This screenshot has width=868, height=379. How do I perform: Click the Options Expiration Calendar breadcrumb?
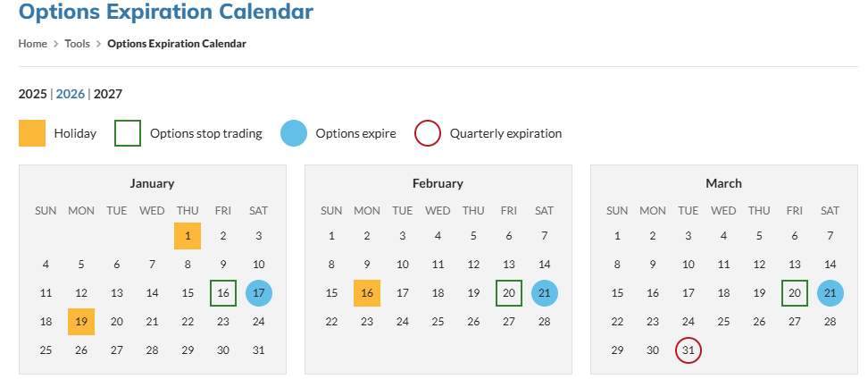[177, 44]
